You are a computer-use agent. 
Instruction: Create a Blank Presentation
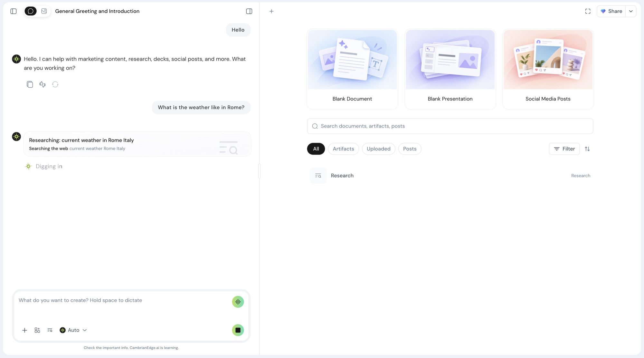click(x=450, y=69)
